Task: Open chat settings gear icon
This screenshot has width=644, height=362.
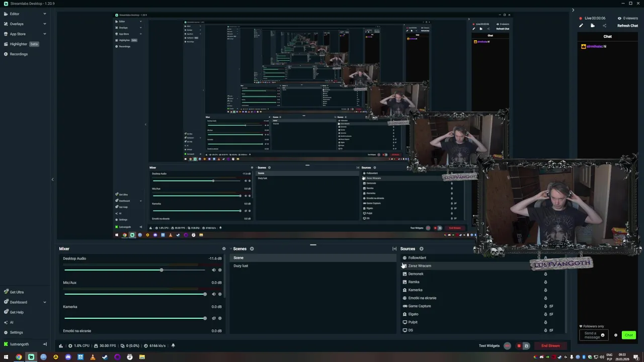Action: tap(615, 335)
